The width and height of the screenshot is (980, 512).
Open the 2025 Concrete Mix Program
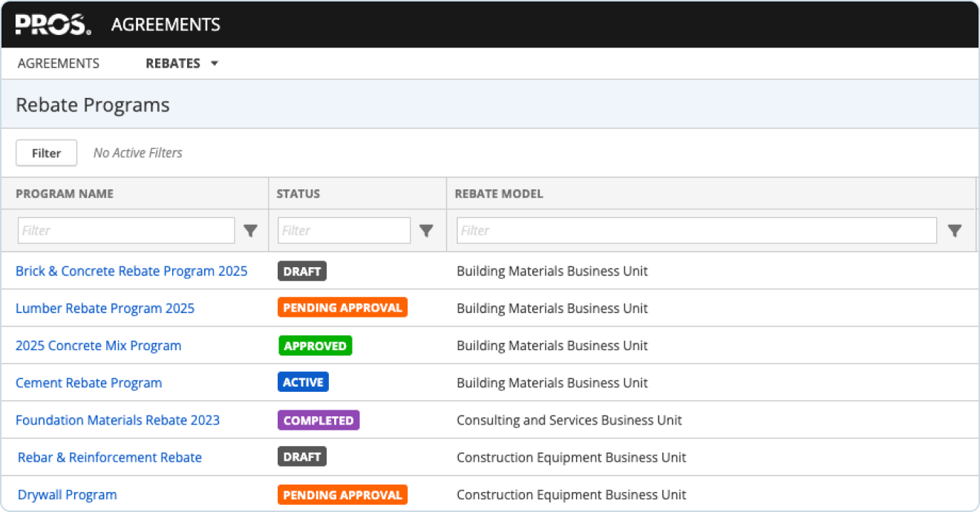[98, 346]
